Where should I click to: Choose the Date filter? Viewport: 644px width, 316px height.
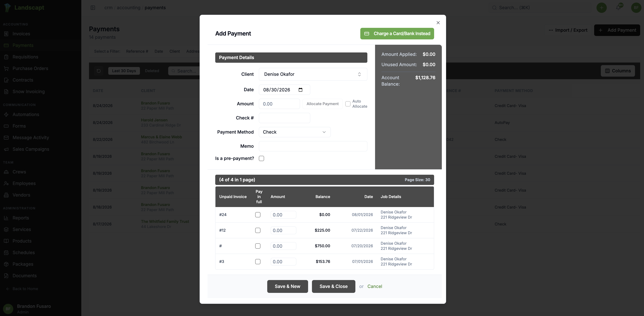tap(159, 51)
